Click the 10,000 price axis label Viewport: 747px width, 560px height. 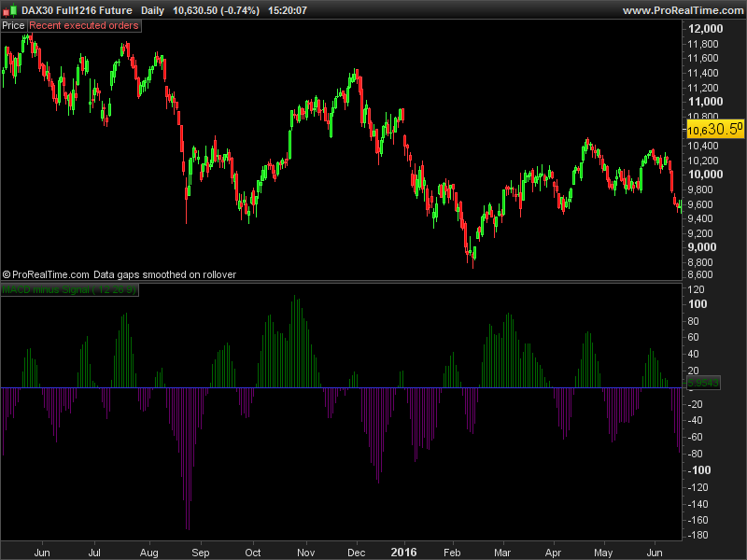pos(705,175)
